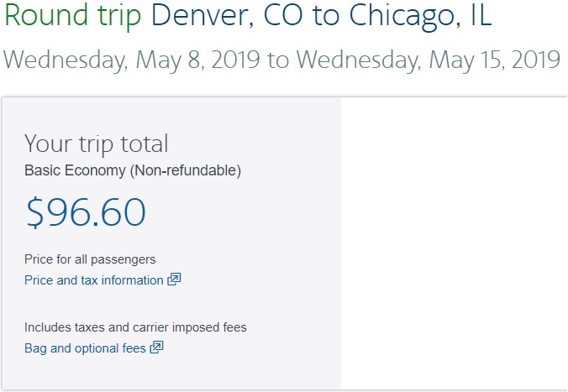Click Includes taxes and carrier imposed fees text
This screenshot has height=392, width=568.
[x=135, y=327]
